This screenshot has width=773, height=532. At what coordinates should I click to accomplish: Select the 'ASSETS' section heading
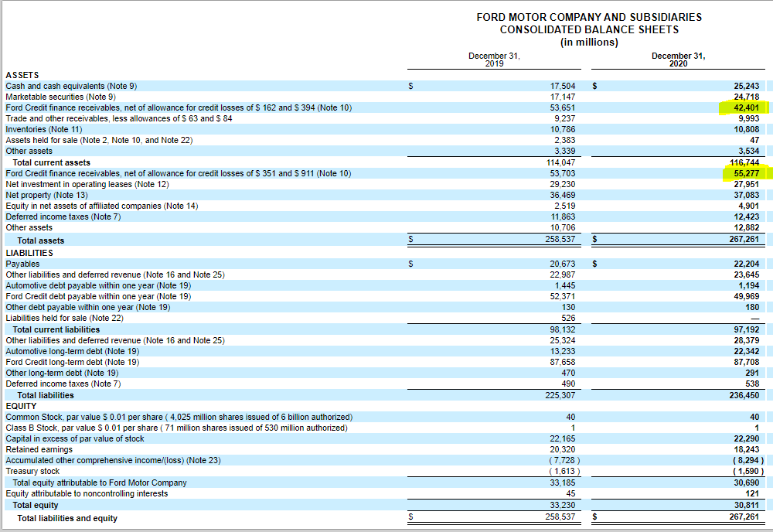coord(22,75)
